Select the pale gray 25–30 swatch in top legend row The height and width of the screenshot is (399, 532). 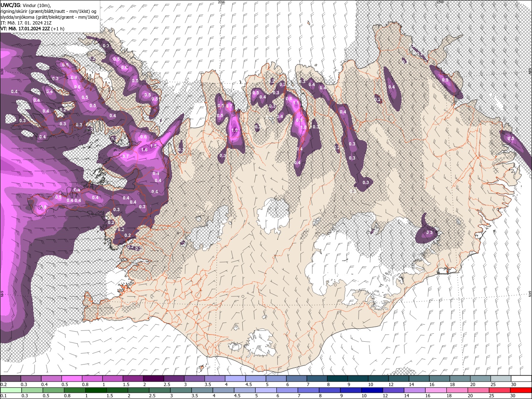click(501, 379)
